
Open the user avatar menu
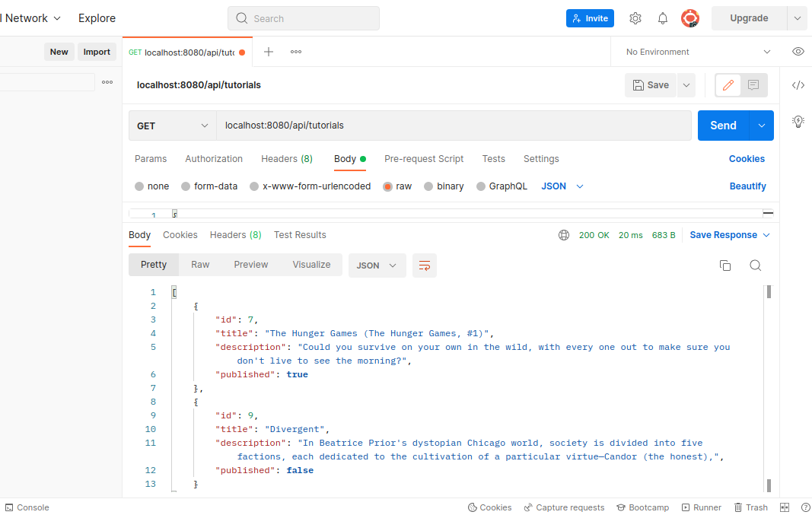689,18
